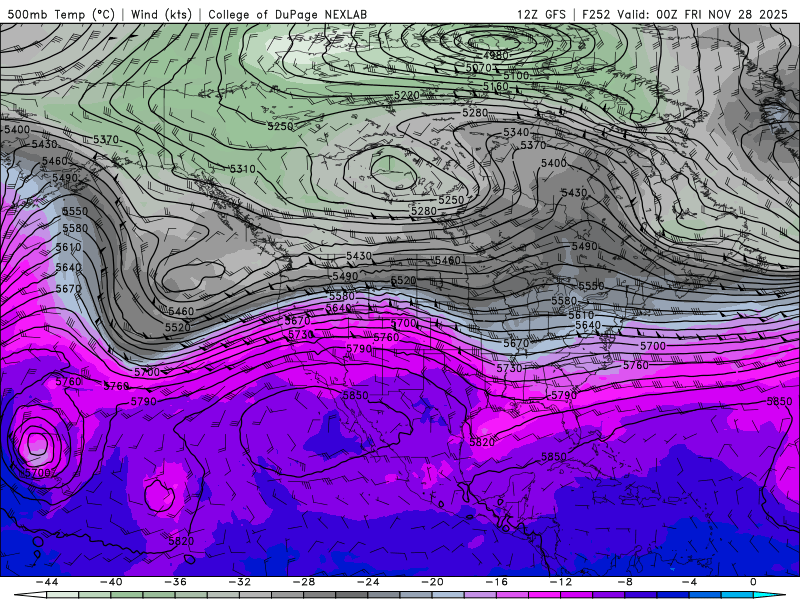
Task: Click the -20 color scale label
Action: point(433,582)
